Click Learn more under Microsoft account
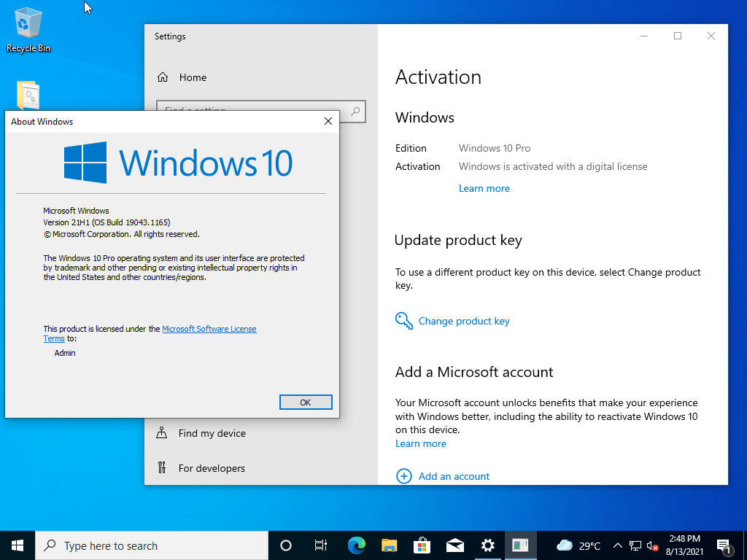Image resolution: width=747 pixels, height=560 pixels. (x=421, y=444)
